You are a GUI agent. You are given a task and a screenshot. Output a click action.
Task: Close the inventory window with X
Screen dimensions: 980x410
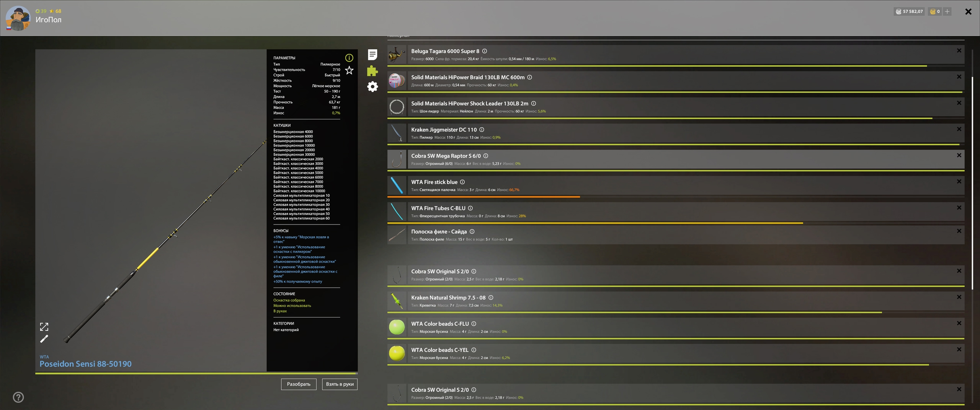(x=968, y=11)
